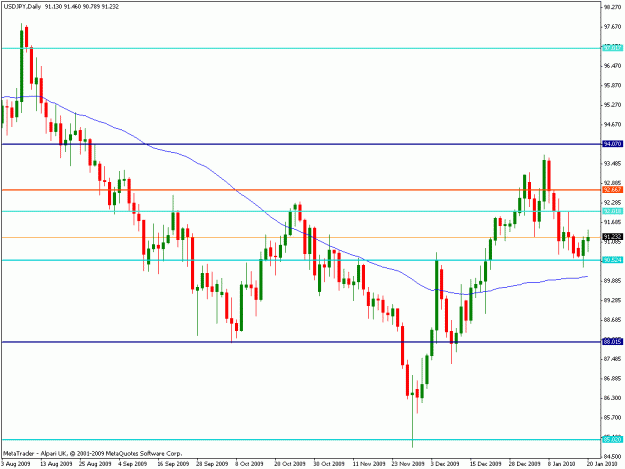The height and width of the screenshot is (469, 625).
Task: Click the 95.870 price axis label
Action: point(613,85)
